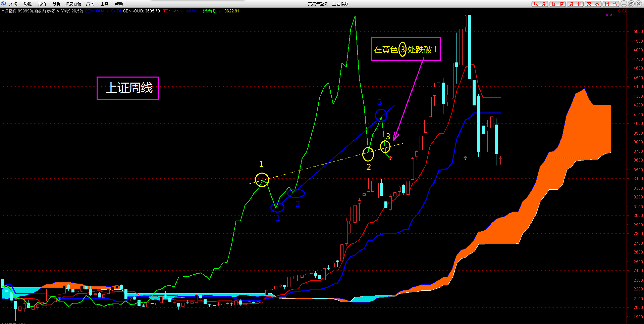Restore down the application window

(631, 4)
